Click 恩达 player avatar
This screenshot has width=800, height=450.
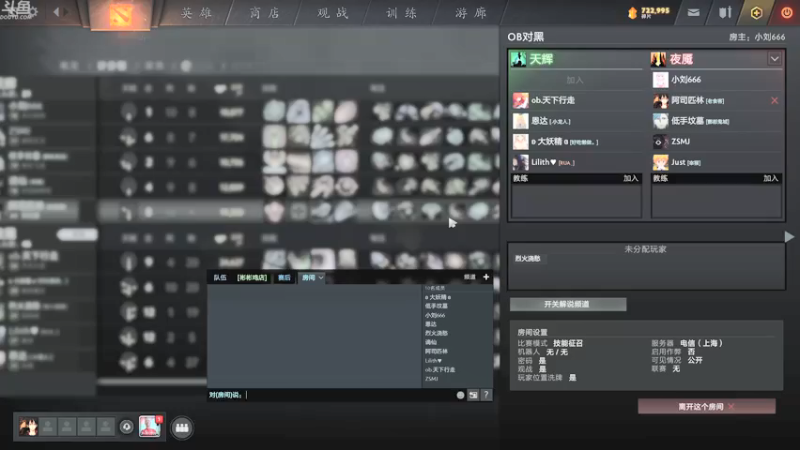click(x=520, y=121)
